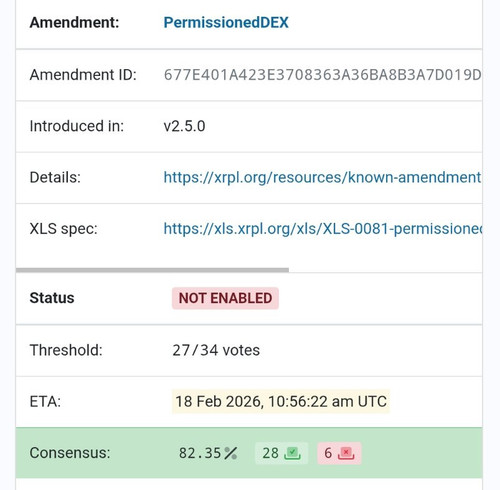
Task: Click the Consensus row label
Action: click(70, 453)
